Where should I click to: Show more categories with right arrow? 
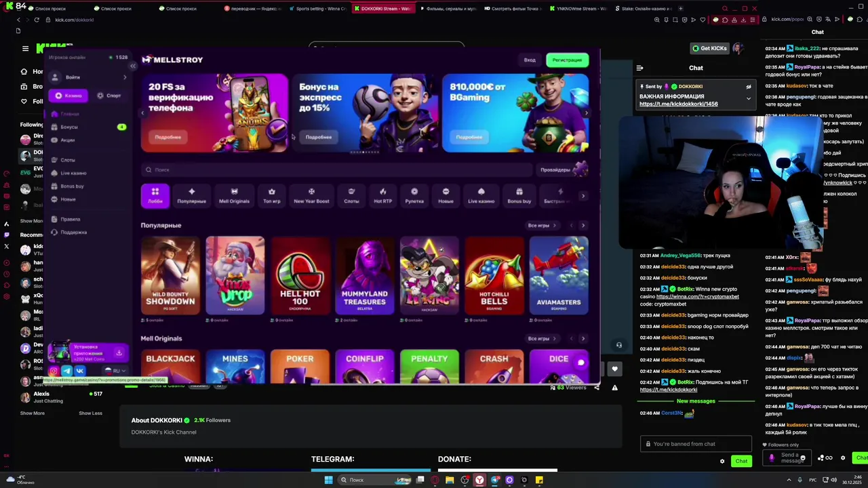(x=583, y=196)
